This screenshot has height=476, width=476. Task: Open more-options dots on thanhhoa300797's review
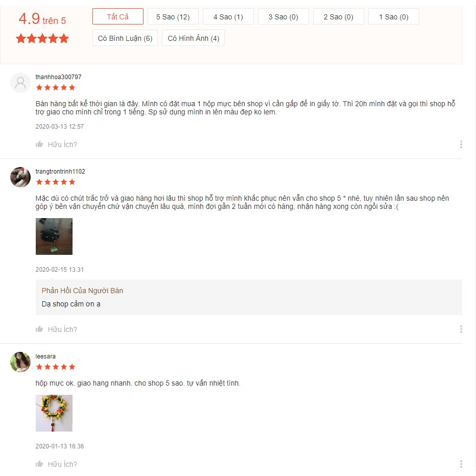point(461,144)
